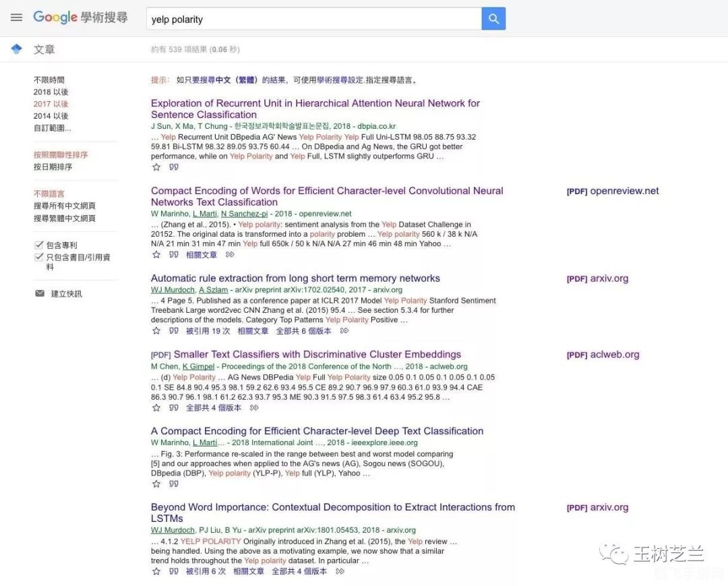Uncheck the 包含專利 checkbox
This screenshot has height=586, width=728.
39,244
